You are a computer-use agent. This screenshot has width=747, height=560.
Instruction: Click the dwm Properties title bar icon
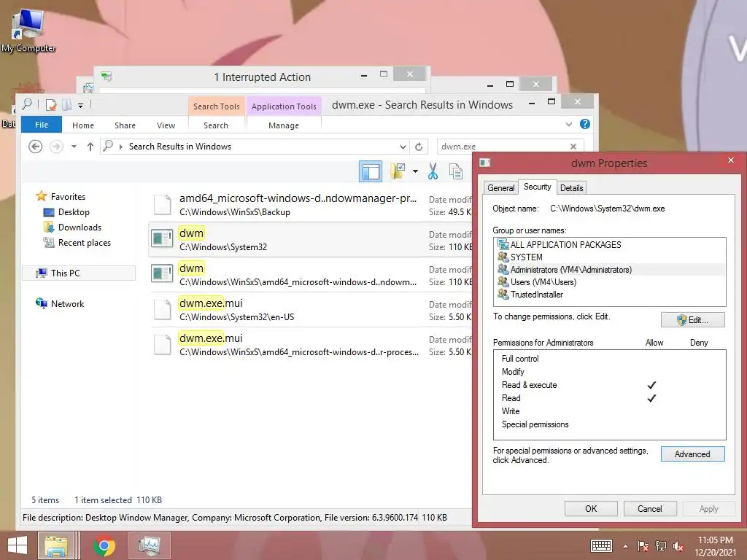[x=485, y=163]
